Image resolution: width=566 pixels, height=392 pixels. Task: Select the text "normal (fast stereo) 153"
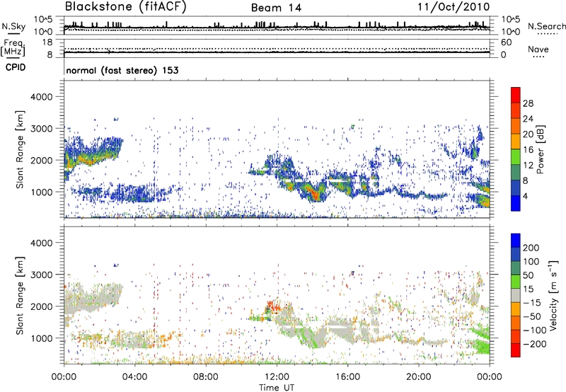point(122,71)
